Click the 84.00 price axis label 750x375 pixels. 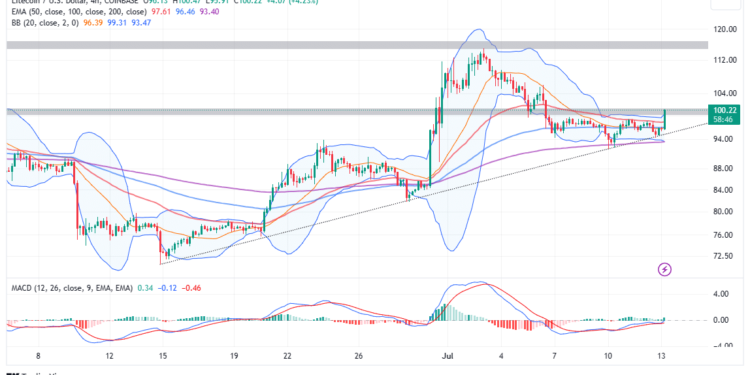[723, 189]
